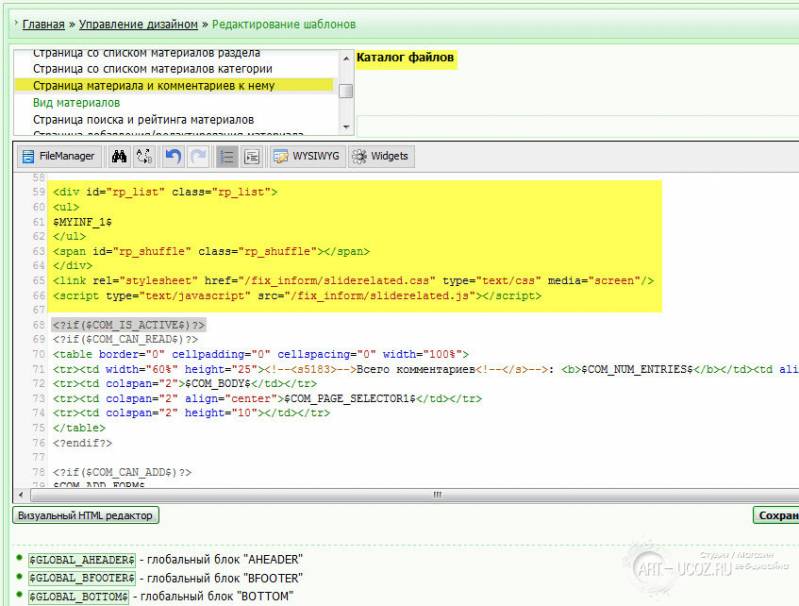Click line number 68 in gutter
Image resolution: width=799 pixels, height=606 pixels.
39,325
